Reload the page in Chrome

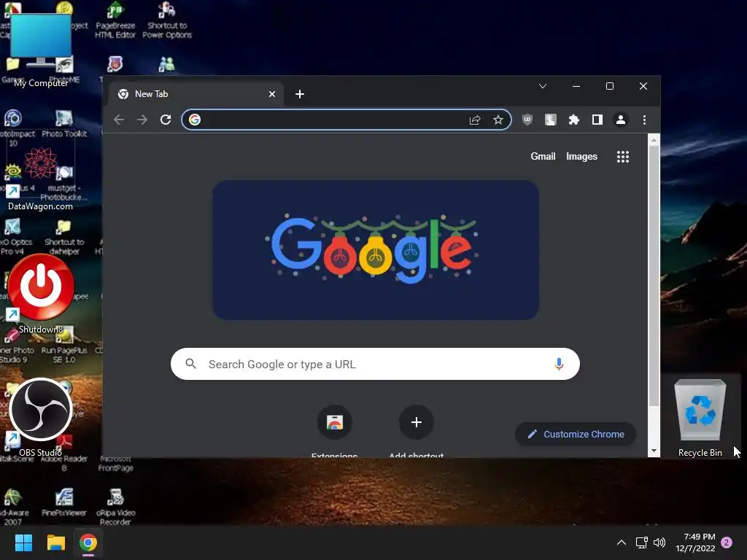(166, 120)
